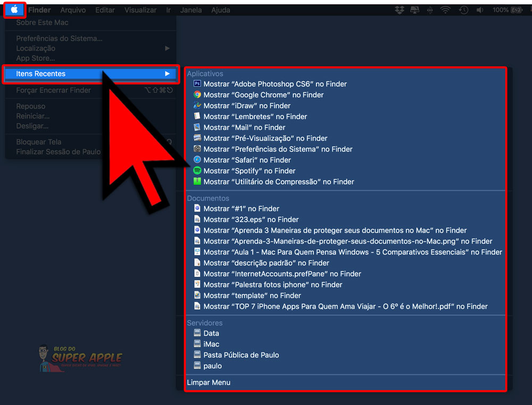The image size is (532, 405).
Task: Open the Visualizar menu
Action: pos(140,10)
